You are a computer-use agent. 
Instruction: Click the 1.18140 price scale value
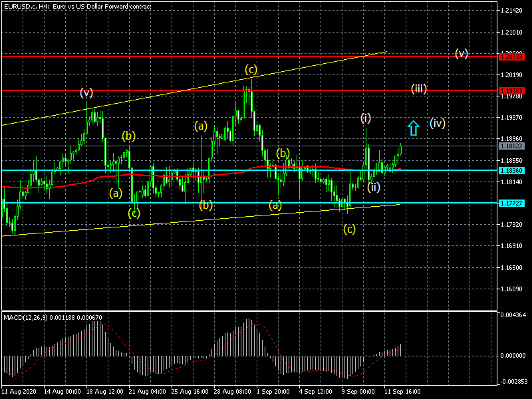pyautogui.click(x=511, y=182)
